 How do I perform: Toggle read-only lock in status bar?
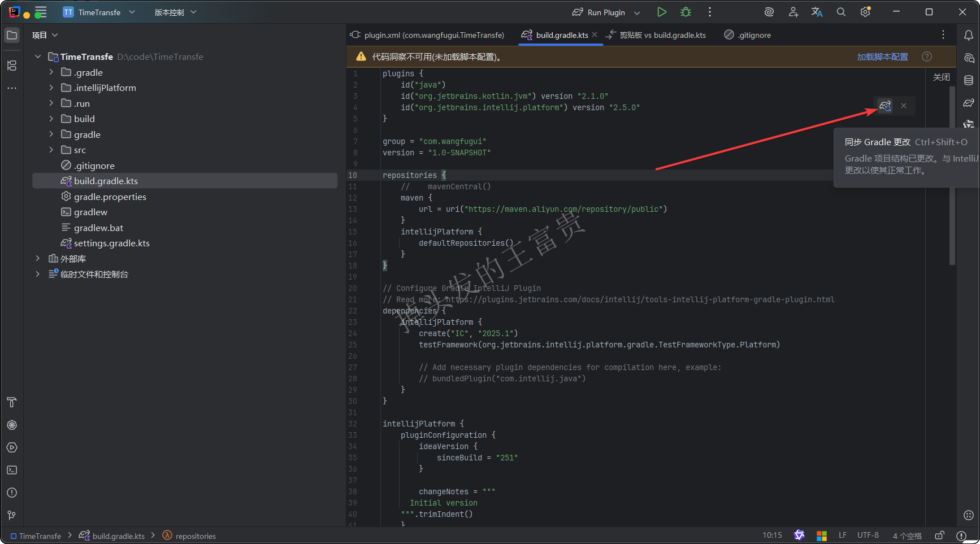point(939,536)
